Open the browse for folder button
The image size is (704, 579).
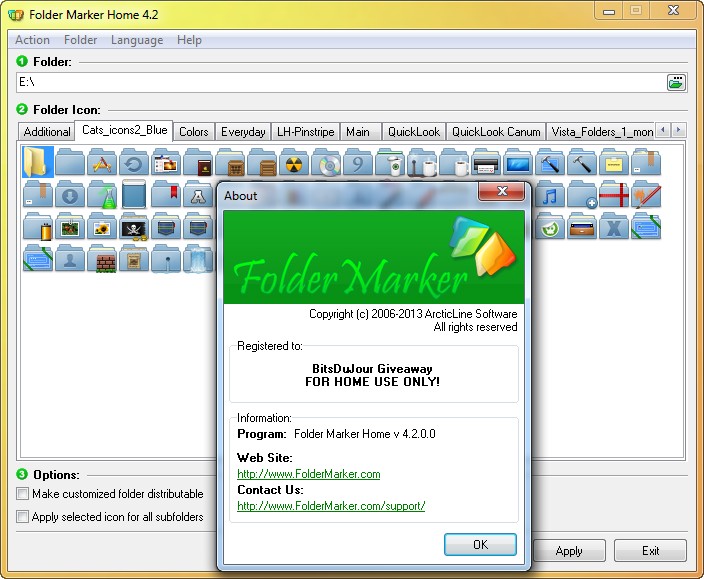676,83
